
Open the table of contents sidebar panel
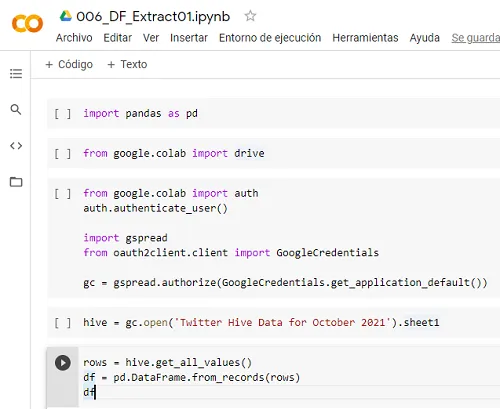point(16,73)
